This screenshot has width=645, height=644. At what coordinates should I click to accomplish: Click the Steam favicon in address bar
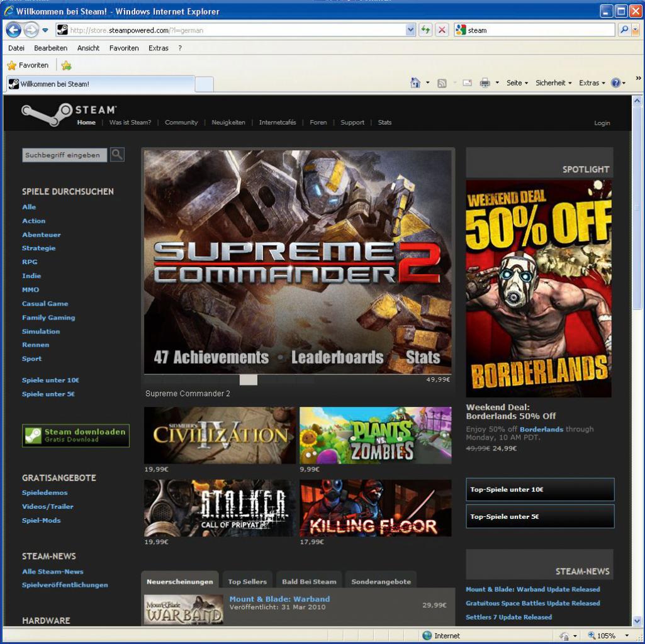(x=62, y=30)
